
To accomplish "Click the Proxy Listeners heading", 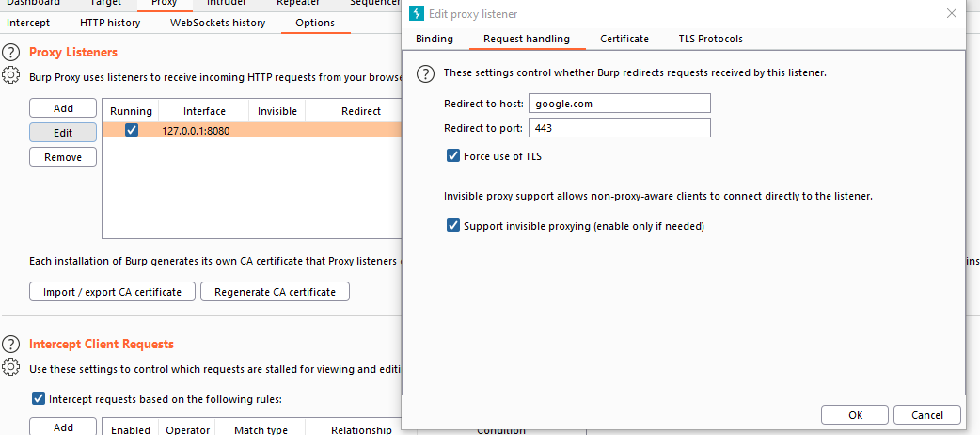I will pyautogui.click(x=73, y=52).
